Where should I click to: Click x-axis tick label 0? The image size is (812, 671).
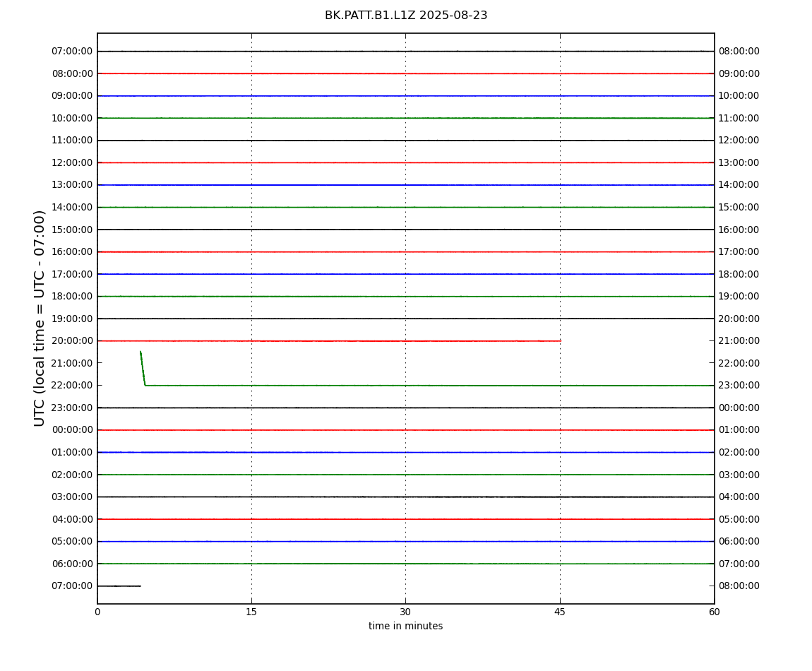coord(97,612)
